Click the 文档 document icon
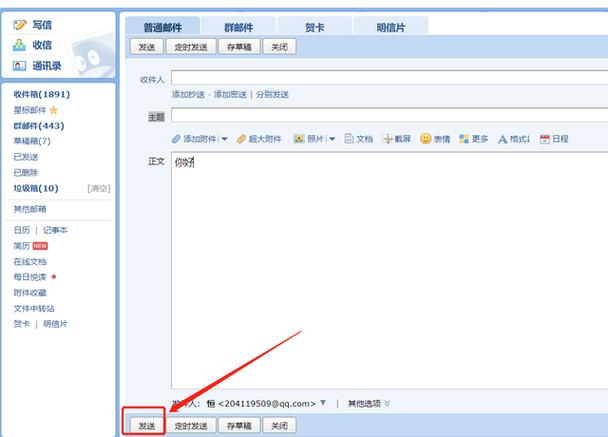 [349, 139]
